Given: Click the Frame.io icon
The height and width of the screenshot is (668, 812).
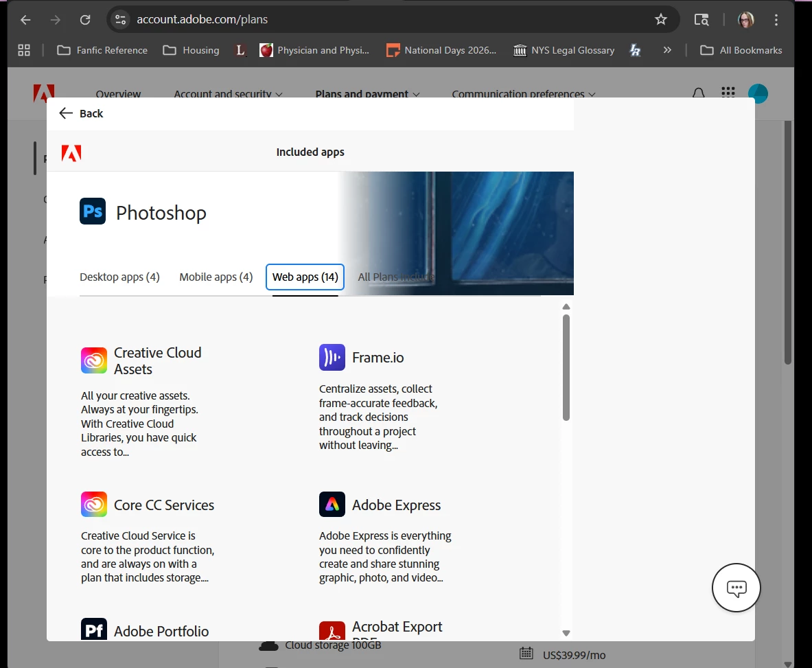Looking at the screenshot, I should pyautogui.click(x=332, y=357).
